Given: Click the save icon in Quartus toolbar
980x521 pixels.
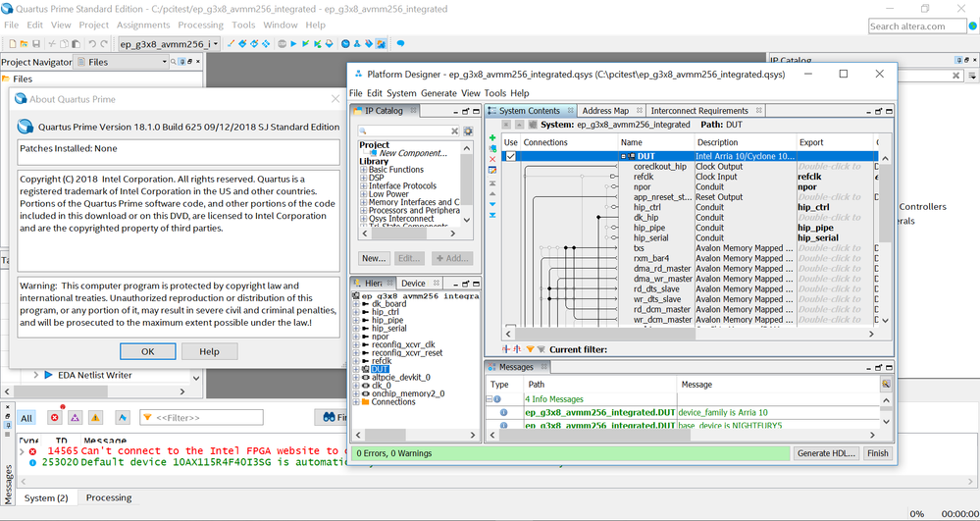Looking at the screenshot, I should (36, 44).
